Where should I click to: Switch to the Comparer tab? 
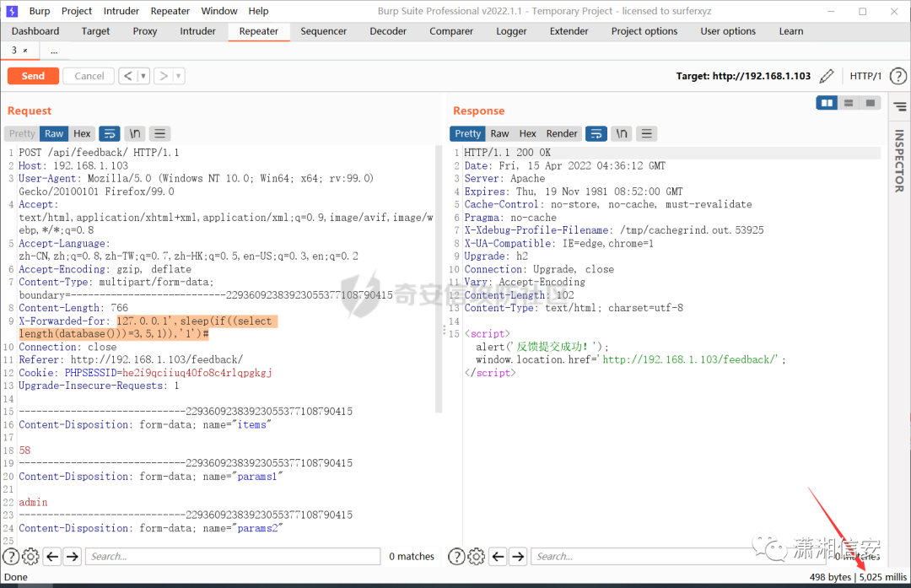point(451,31)
